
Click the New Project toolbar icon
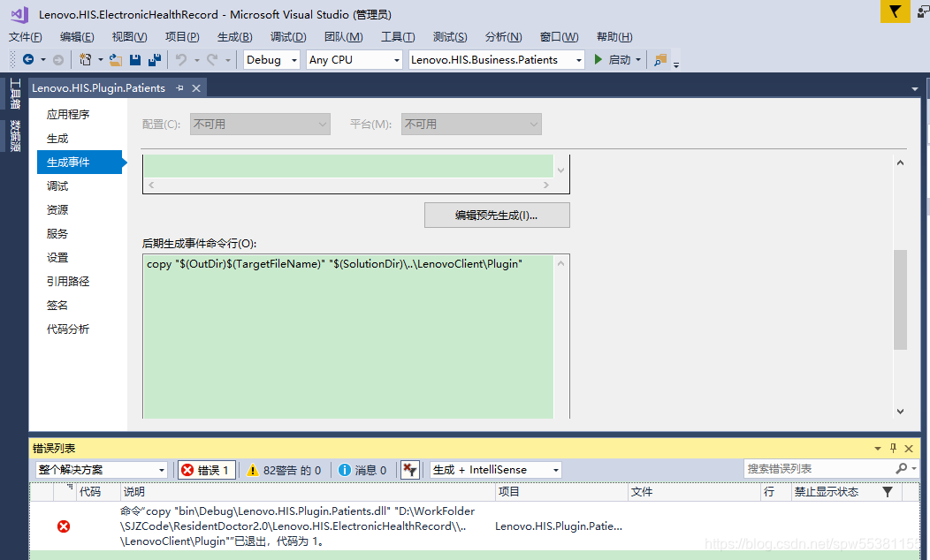click(x=86, y=59)
